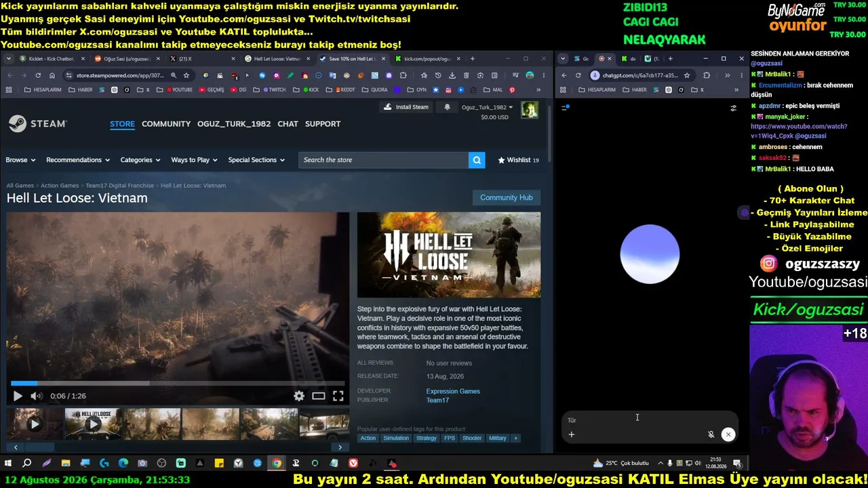Click the media strip horizontal scrollbar handle
Screen dimensions: 868x488
pyautogui.click(x=39, y=447)
